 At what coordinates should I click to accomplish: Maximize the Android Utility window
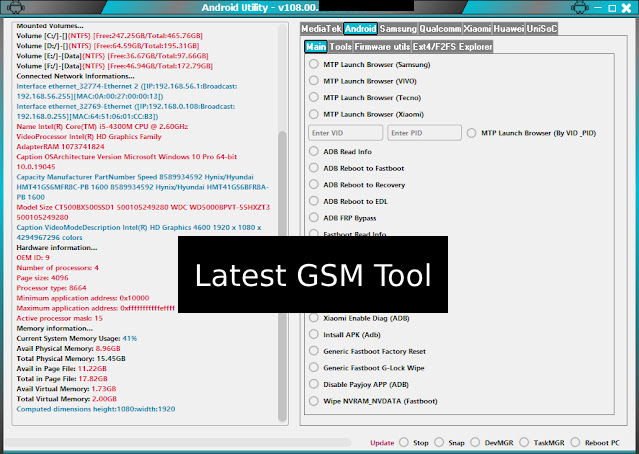tap(612, 8)
